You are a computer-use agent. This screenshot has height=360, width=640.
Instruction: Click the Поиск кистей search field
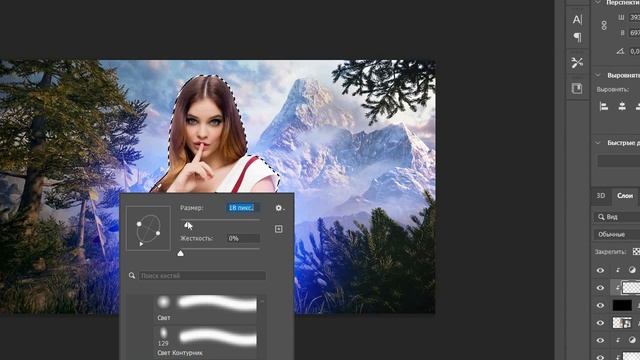click(x=202, y=276)
